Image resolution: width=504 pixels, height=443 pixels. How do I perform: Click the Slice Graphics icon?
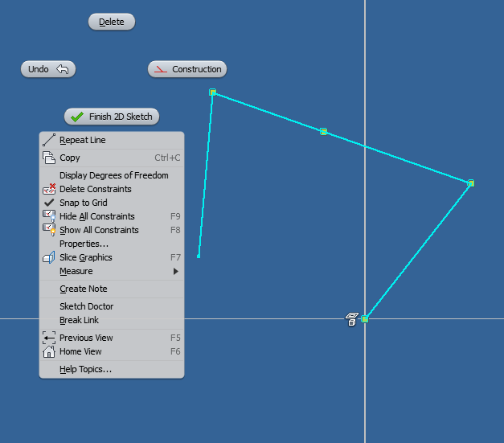pyautogui.click(x=49, y=257)
